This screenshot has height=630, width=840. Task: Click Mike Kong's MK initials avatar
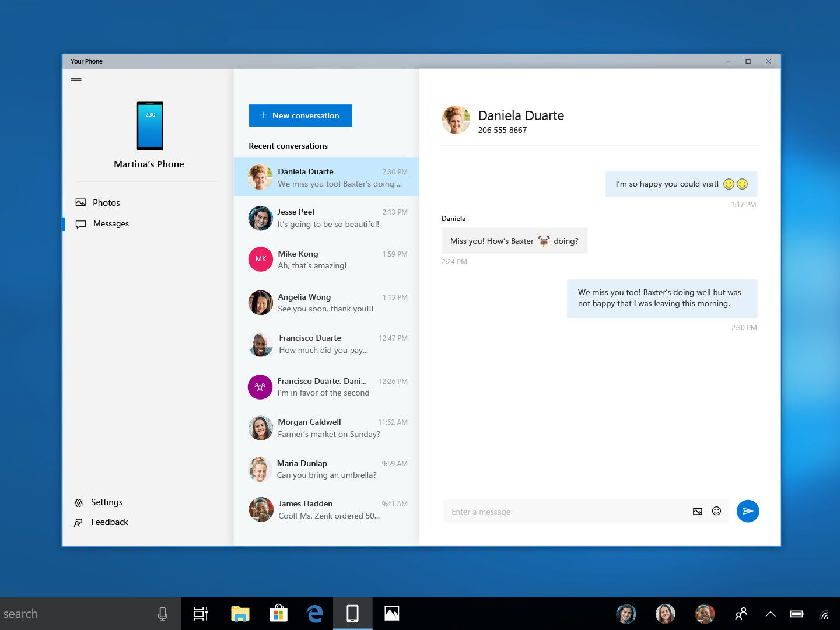(x=261, y=259)
